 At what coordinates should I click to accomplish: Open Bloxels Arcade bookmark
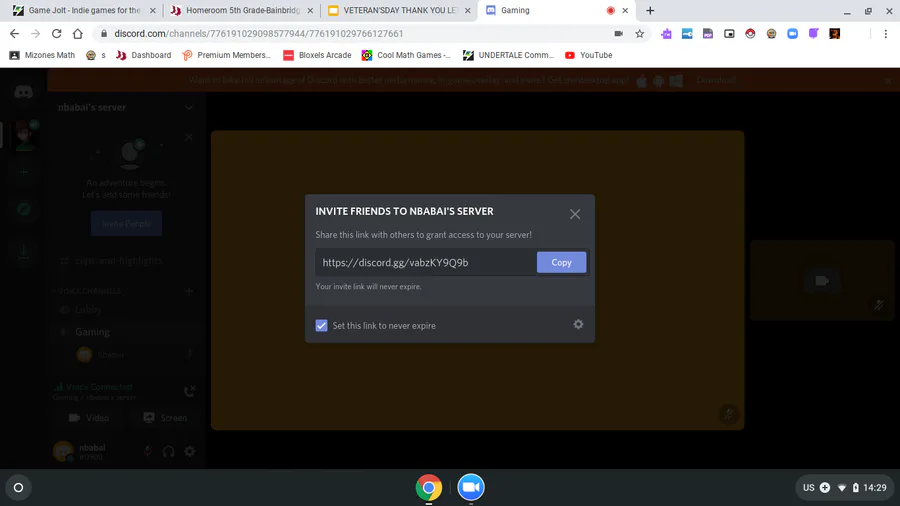pos(317,55)
